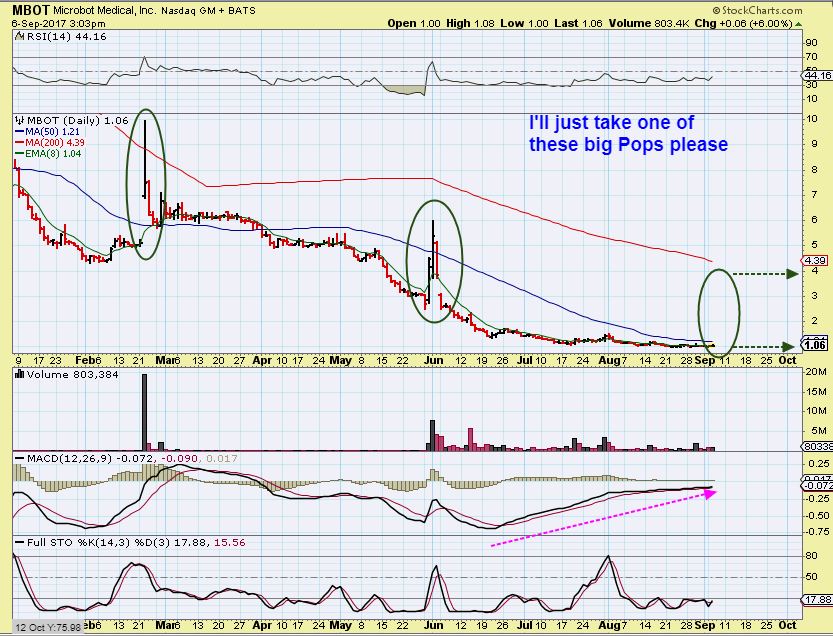The width and height of the screenshot is (833, 636).
Task: Click the MA(200) 4.39 legend entry
Action: point(50,142)
